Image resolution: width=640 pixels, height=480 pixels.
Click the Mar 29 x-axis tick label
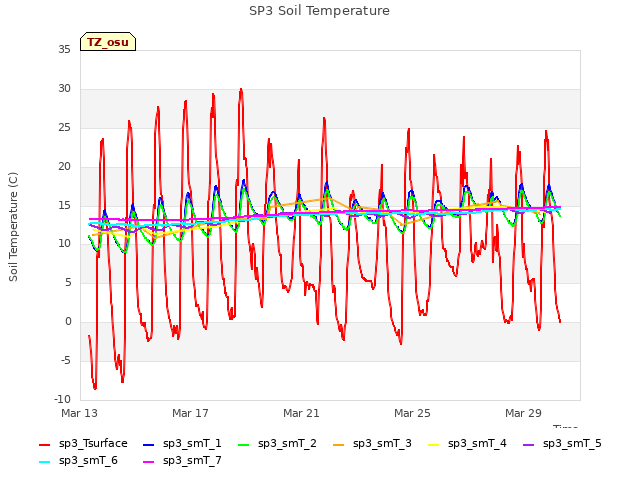click(x=523, y=413)
